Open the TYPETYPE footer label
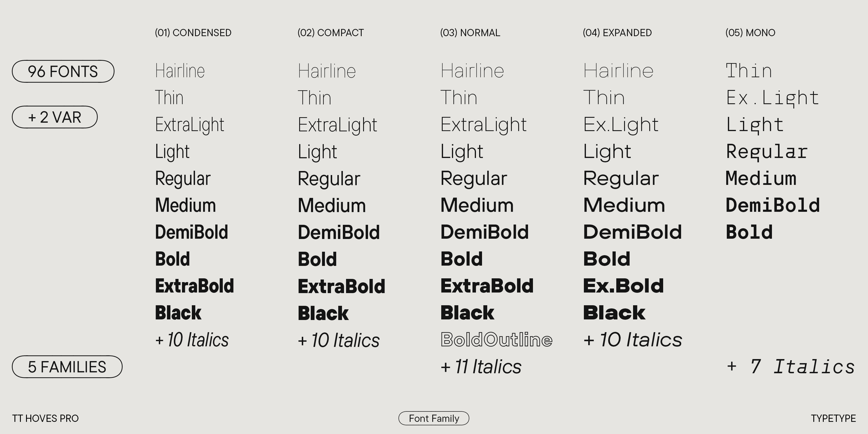Viewport: 868px width, 434px height. pos(833,418)
